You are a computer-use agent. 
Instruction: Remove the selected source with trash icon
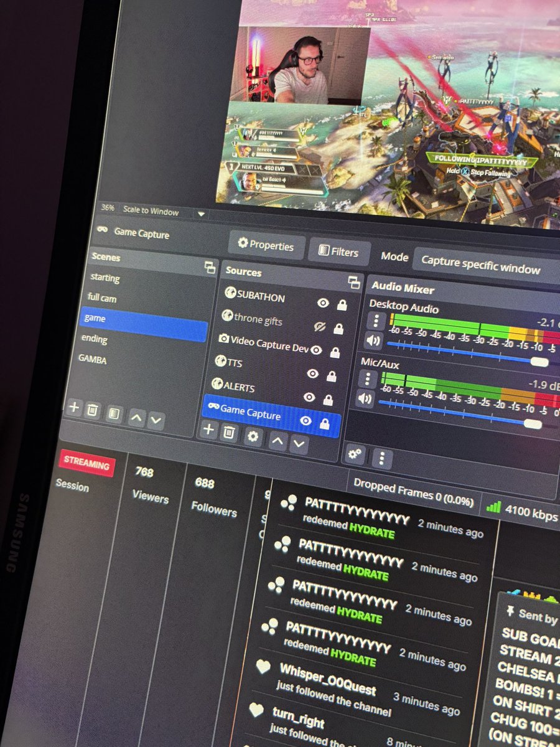[x=229, y=432]
